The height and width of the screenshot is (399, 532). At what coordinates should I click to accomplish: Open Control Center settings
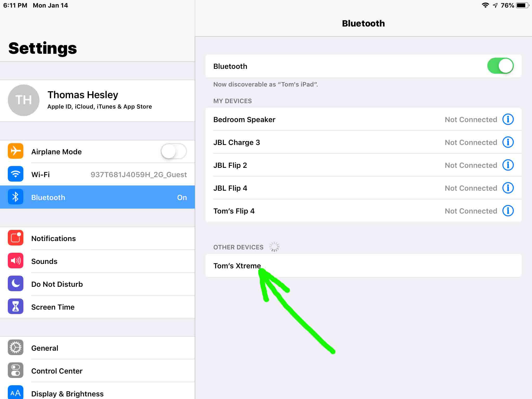tap(97, 371)
